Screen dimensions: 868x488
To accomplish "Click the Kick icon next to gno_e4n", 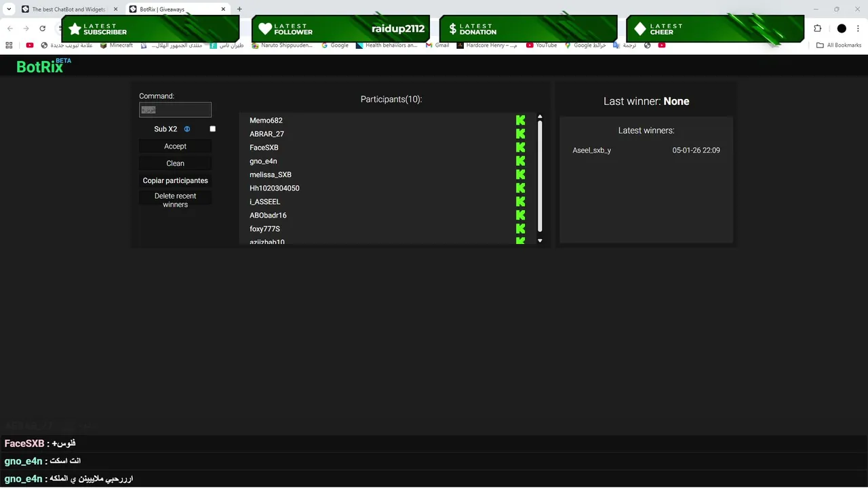I will coord(520,161).
